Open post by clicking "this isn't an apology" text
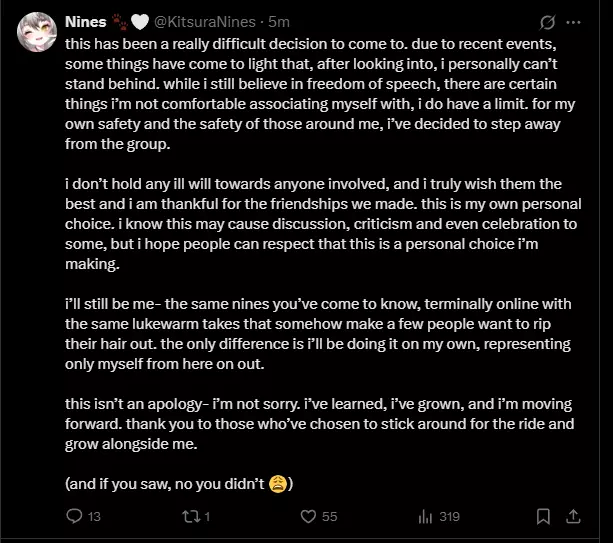613x543 pixels. (x=133, y=404)
